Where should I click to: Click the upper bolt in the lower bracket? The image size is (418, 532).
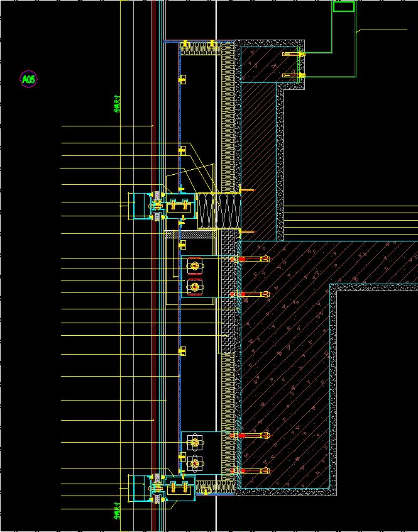pos(195,442)
